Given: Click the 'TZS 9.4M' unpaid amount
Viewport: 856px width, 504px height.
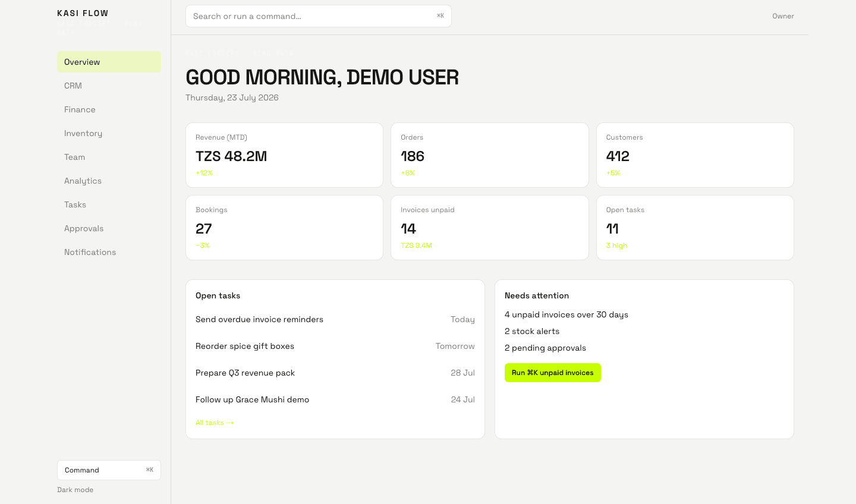Looking at the screenshot, I should [x=416, y=245].
